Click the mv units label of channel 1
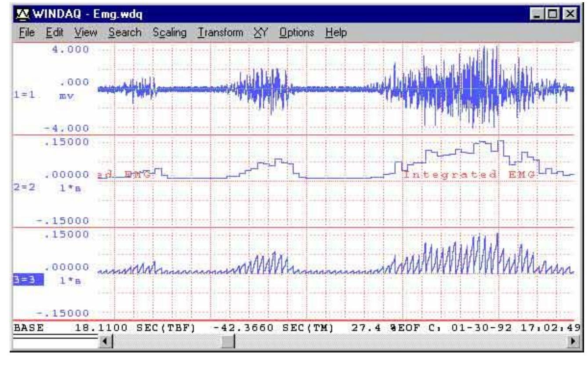 66,97
